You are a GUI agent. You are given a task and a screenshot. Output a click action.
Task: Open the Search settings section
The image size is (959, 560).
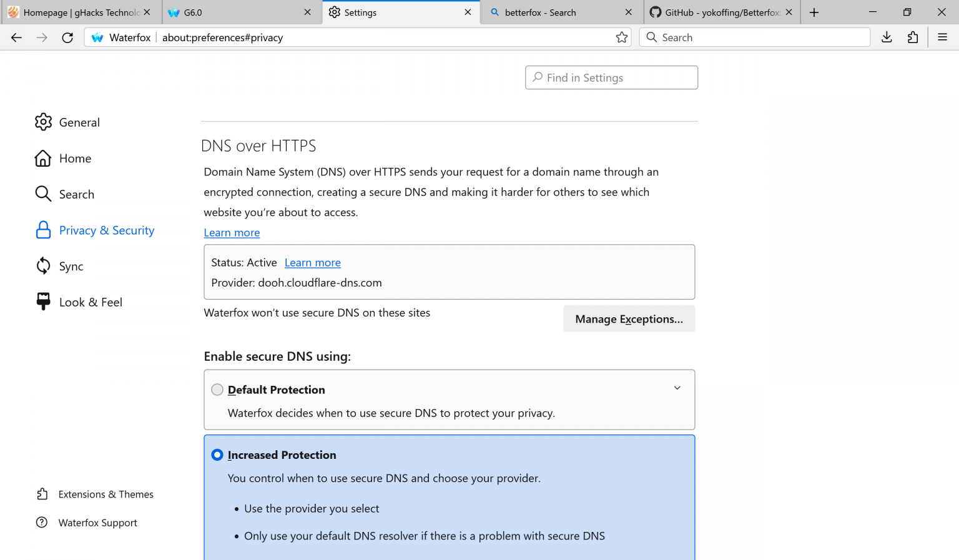click(77, 194)
